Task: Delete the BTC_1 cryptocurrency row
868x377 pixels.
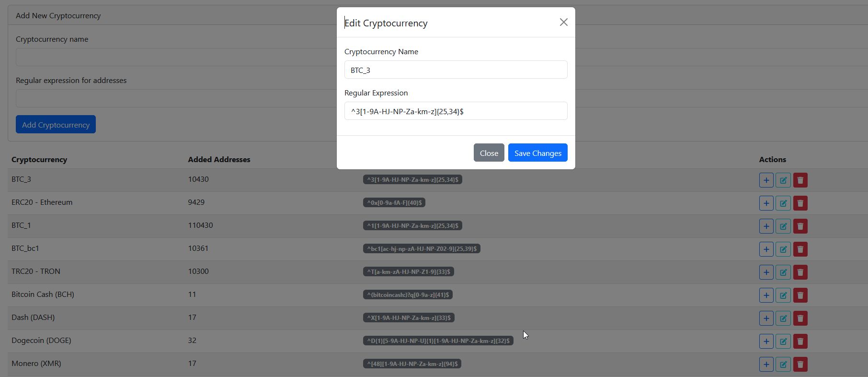Action: pyautogui.click(x=800, y=226)
